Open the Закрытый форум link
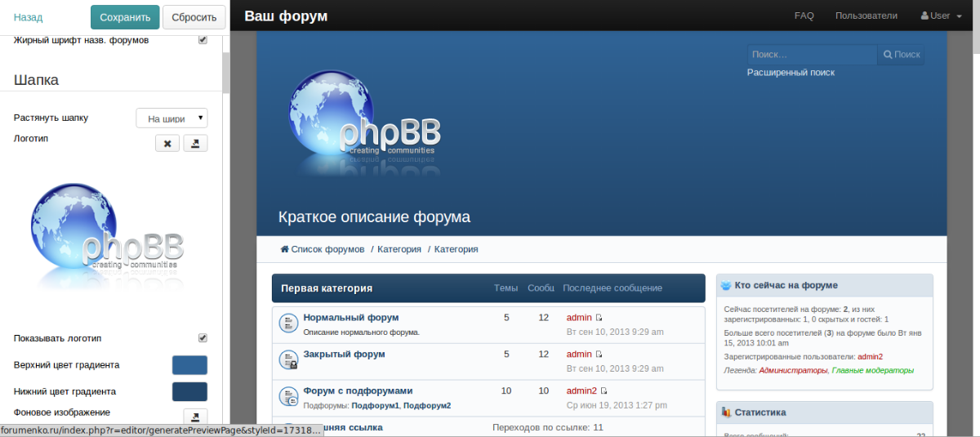The image size is (980, 437). pyautogui.click(x=344, y=355)
